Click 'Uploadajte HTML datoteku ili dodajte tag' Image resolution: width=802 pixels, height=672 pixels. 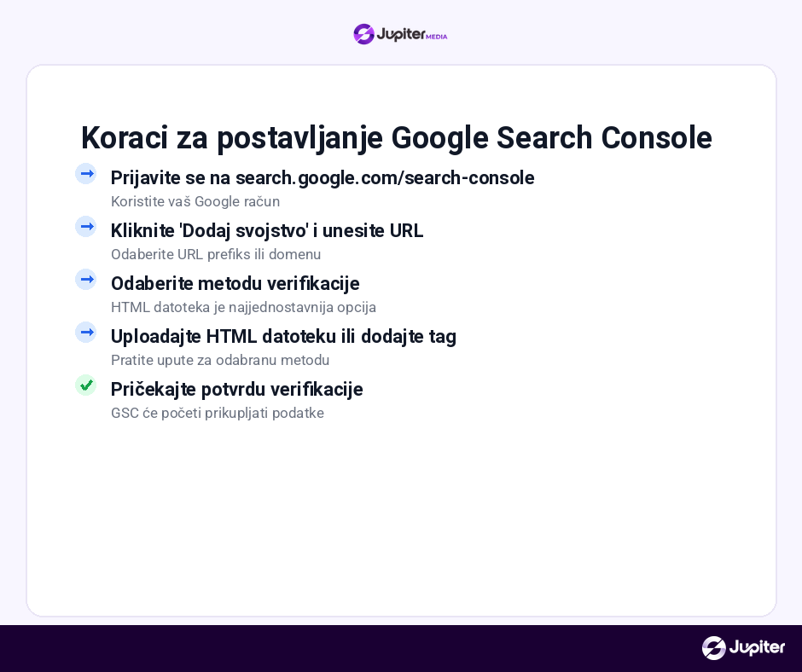tap(283, 337)
